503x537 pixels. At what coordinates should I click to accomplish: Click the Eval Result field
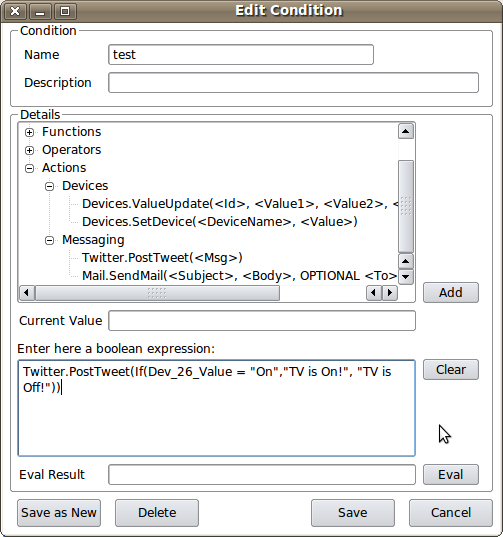coord(262,475)
